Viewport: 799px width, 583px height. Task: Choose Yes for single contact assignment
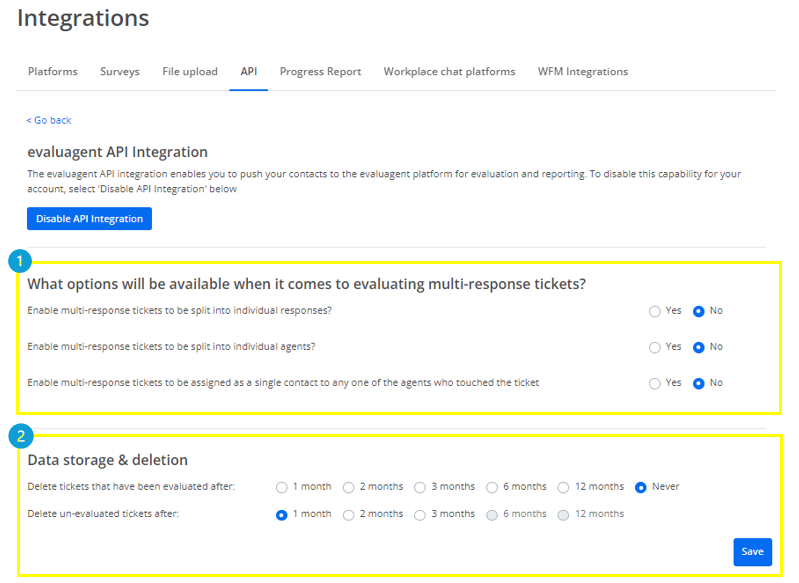point(655,384)
